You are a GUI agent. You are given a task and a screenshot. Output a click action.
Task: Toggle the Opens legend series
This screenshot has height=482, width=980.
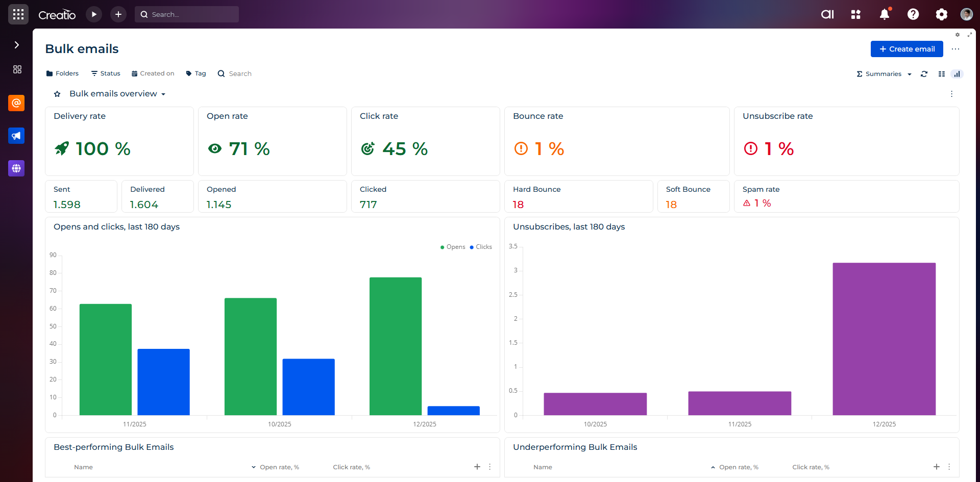pos(453,247)
